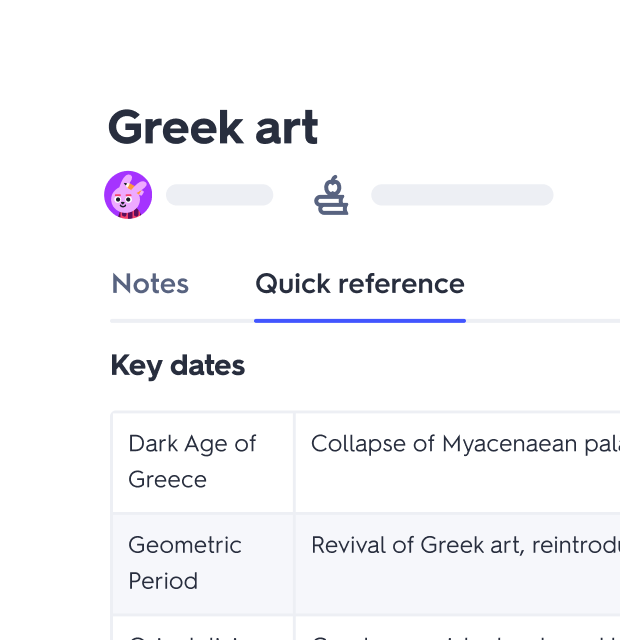The width and height of the screenshot is (620, 640).
Task: Click the apple on books icon
Action: 331,195
